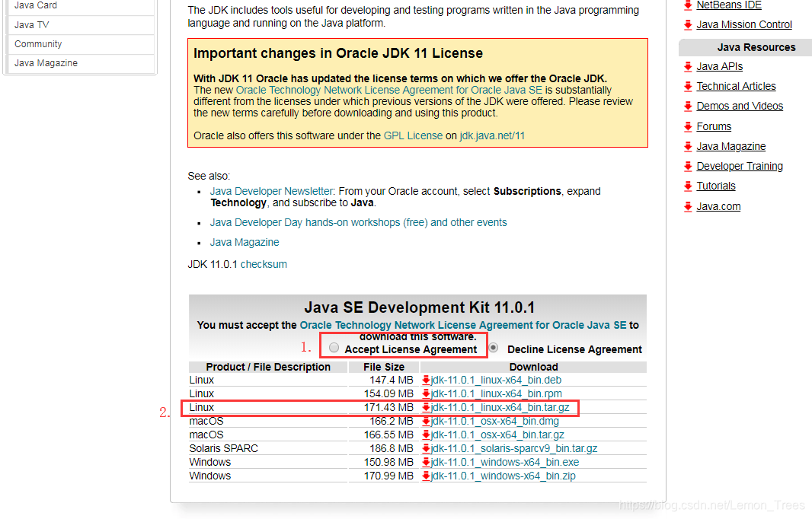
Task: Download jdk-11.0.1_windows-x64_bin.zip file link
Action: pos(504,476)
